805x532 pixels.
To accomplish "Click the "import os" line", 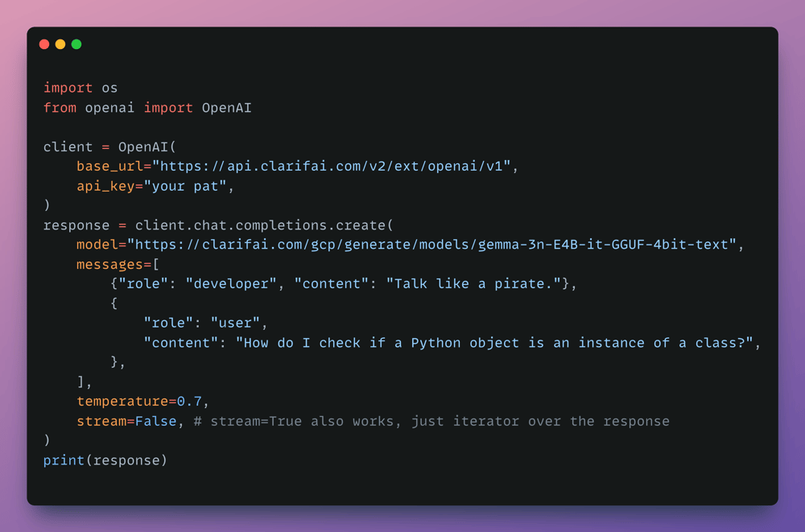I will tap(80, 88).
